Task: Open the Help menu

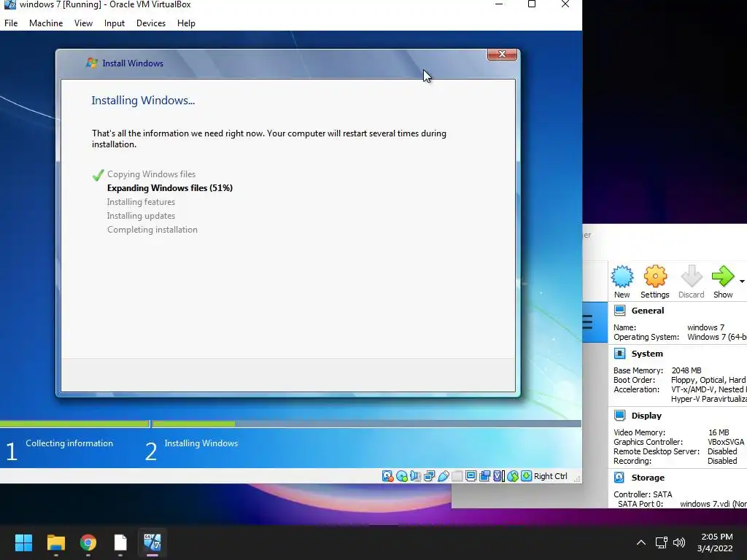Action: coord(186,23)
